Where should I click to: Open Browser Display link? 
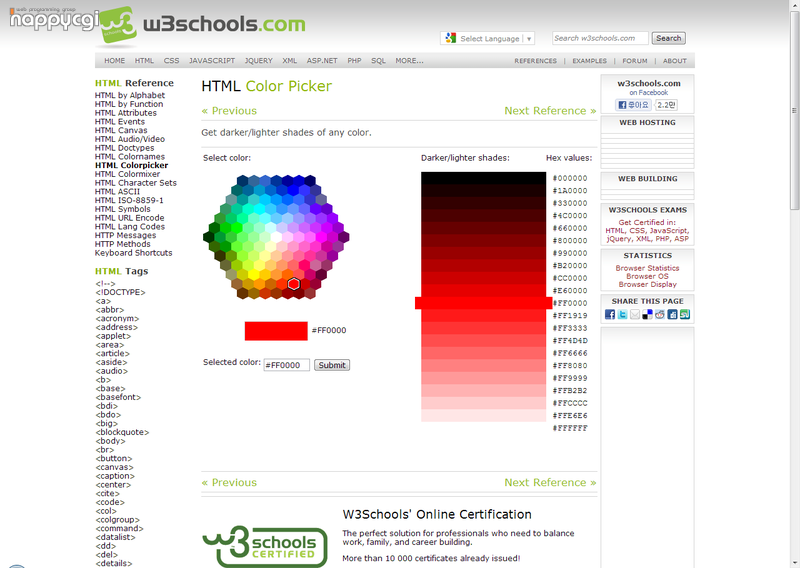[x=647, y=284]
